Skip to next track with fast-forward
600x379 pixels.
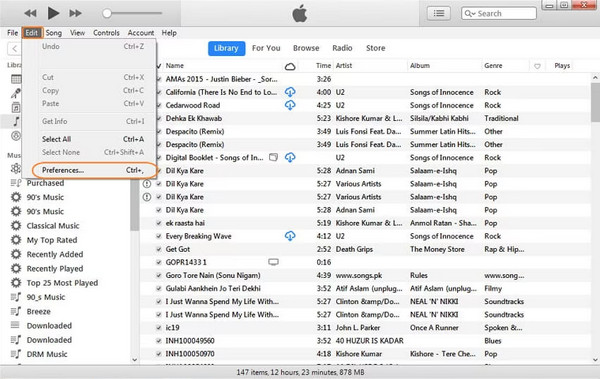75,13
